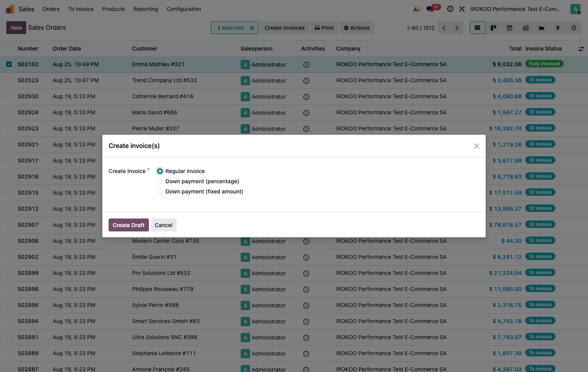
Task: Check order S02924 checkbox
Action: (x=9, y=112)
